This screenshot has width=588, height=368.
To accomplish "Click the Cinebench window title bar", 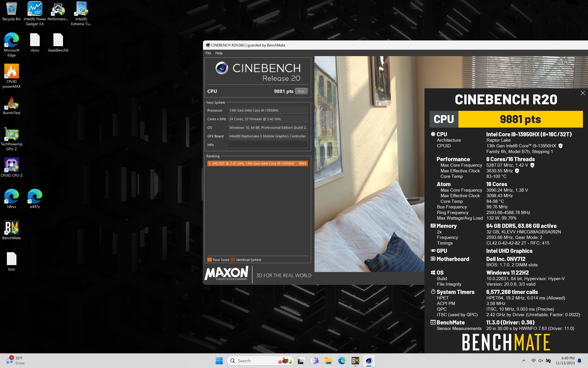I will point(395,45).
